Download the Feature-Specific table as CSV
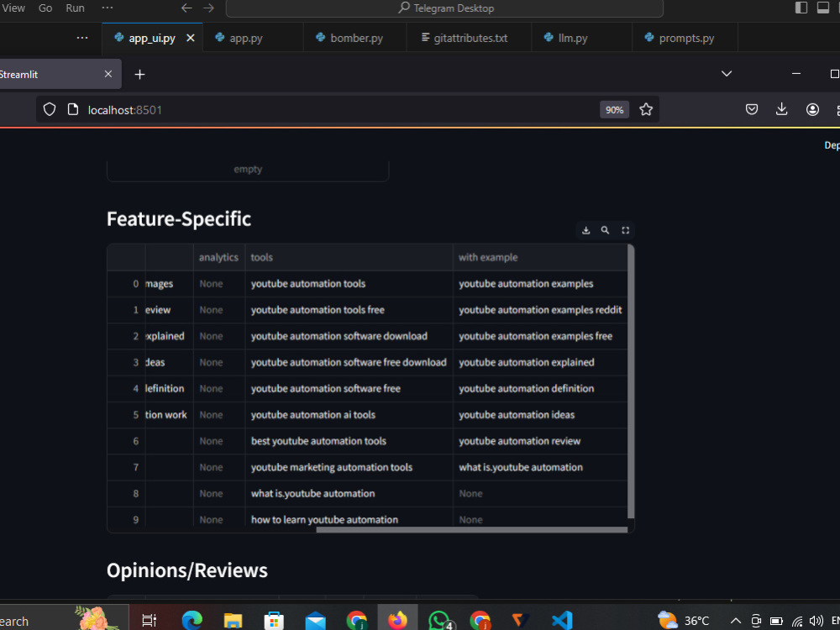This screenshot has width=840, height=630. pos(585,230)
